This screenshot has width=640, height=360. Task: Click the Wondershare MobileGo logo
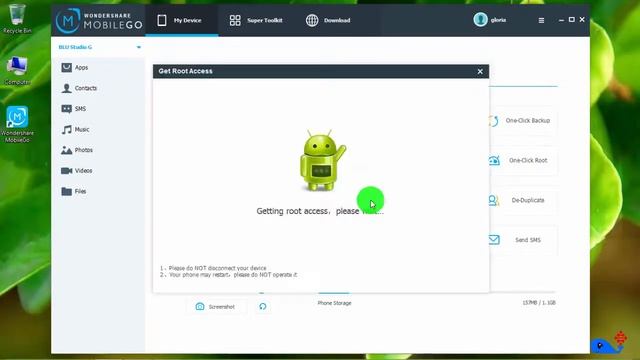click(99, 20)
